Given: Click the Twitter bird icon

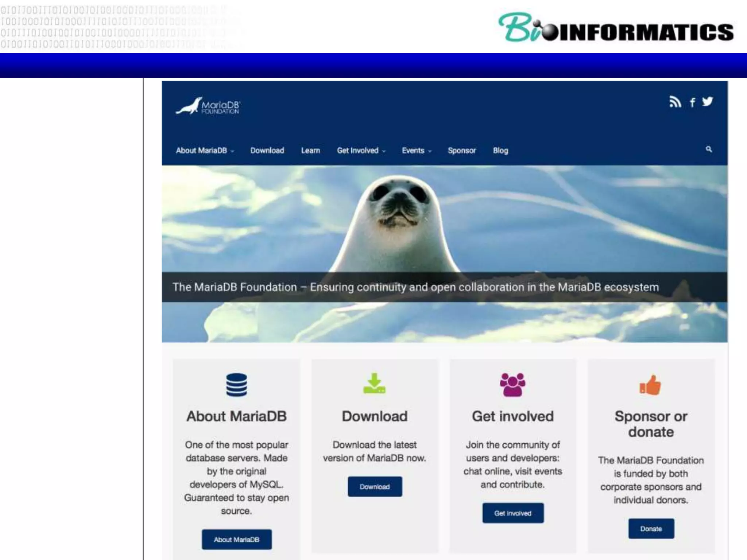Looking at the screenshot, I should 707,101.
